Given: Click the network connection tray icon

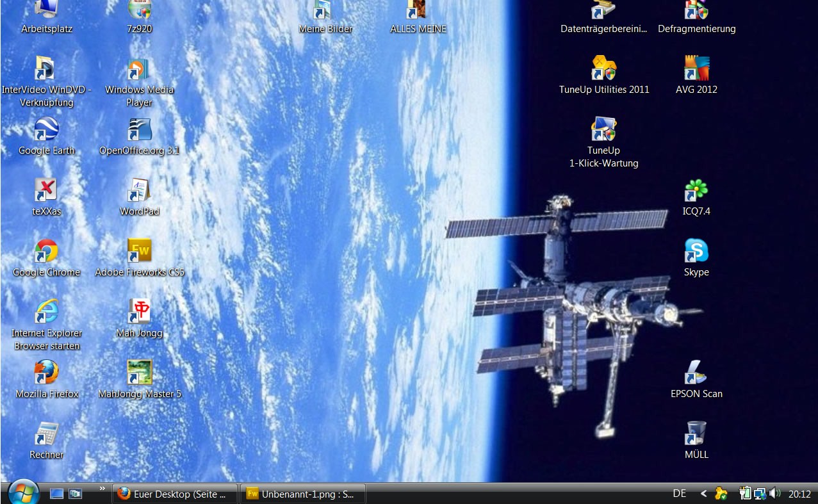Looking at the screenshot, I should pos(760,494).
